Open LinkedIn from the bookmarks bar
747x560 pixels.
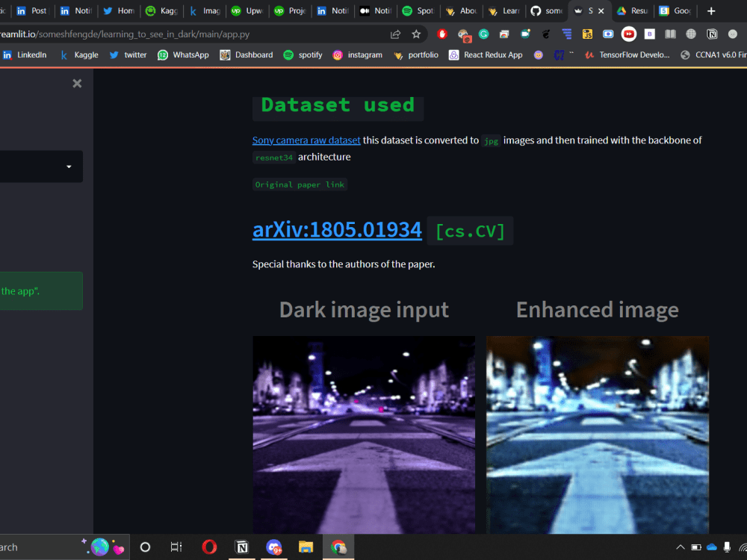coord(25,55)
